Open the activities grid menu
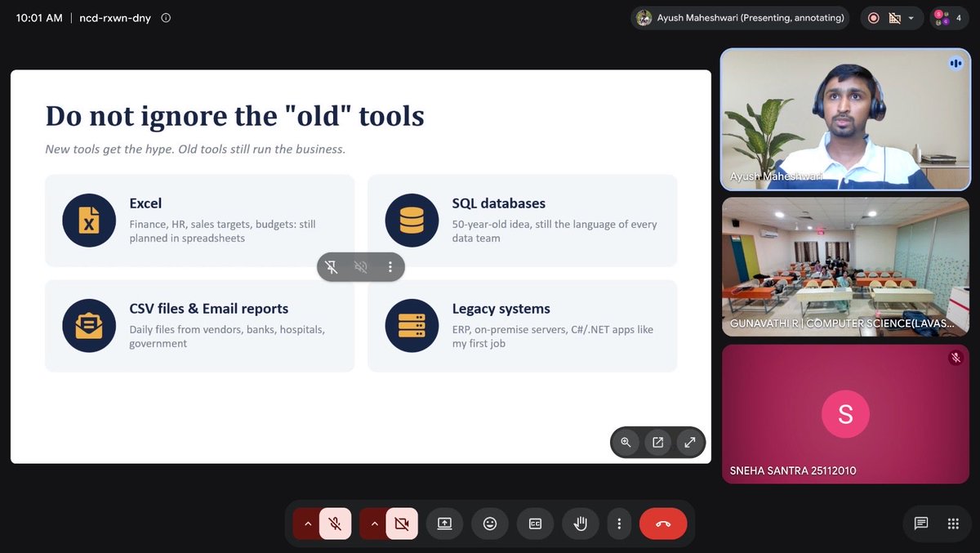The image size is (980, 553). pos(952,524)
